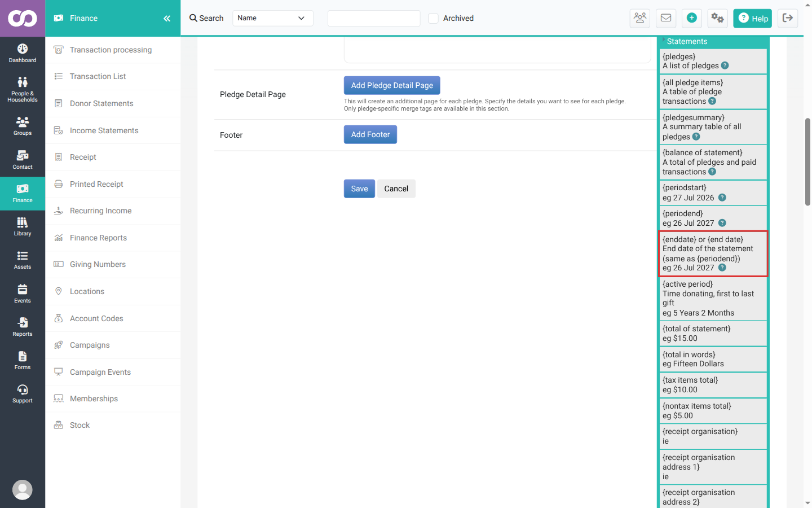The height and width of the screenshot is (508, 812).
Task: Click help icon for {periodstart}
Action: [x=722, y=198]
